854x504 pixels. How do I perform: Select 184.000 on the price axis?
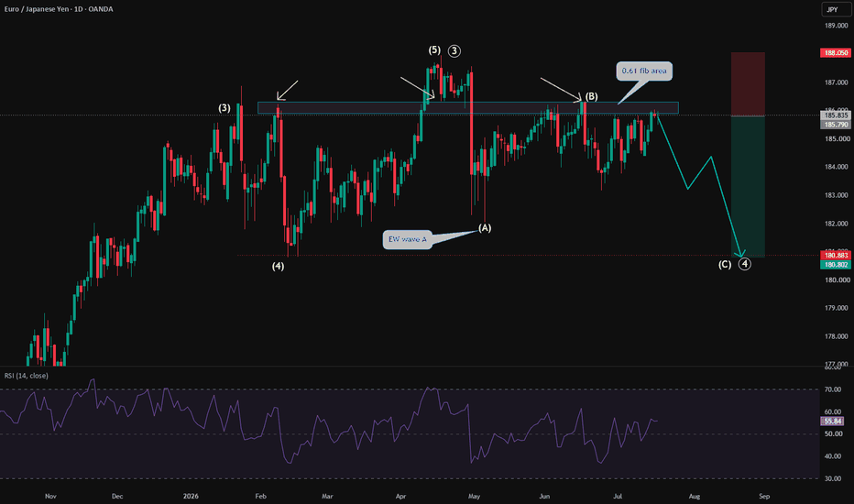837,168
